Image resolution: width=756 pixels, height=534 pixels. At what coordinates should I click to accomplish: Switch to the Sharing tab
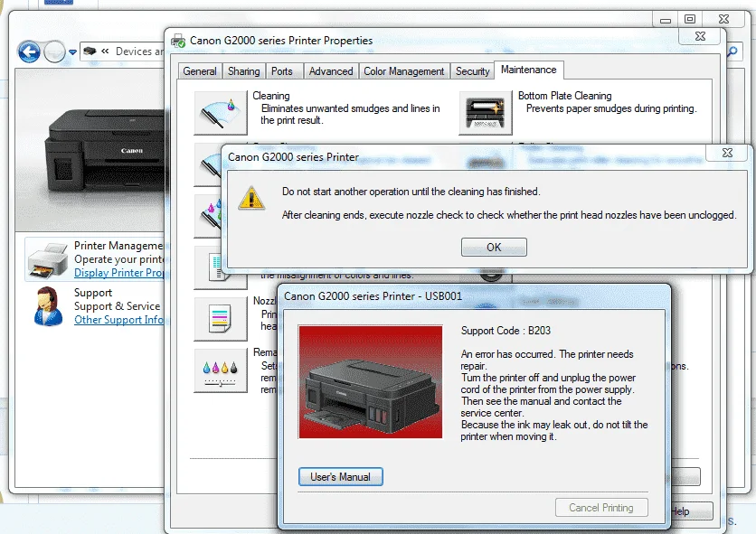[243, 71]
